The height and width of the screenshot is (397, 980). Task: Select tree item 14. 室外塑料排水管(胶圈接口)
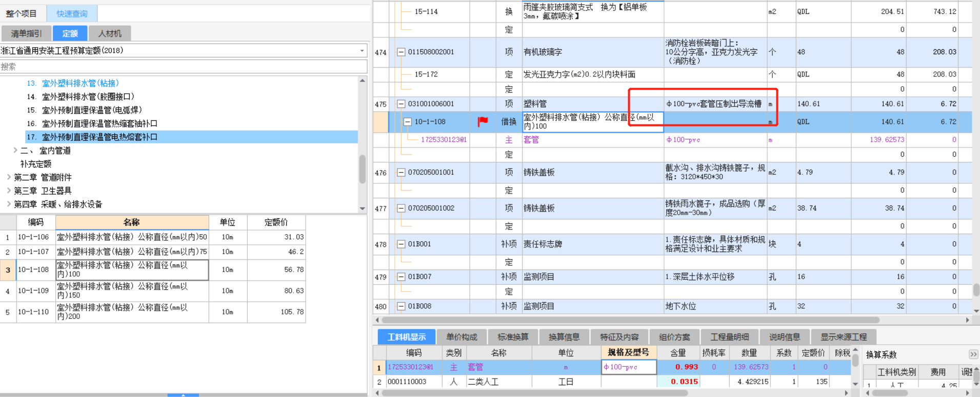pos(81,96)
